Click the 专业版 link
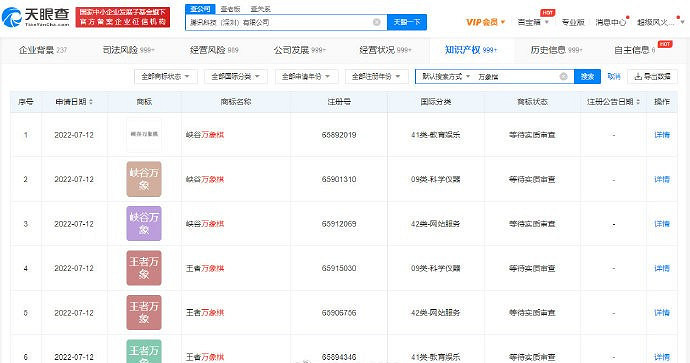Viewport: 690px width, 363px height. (573, 22)
